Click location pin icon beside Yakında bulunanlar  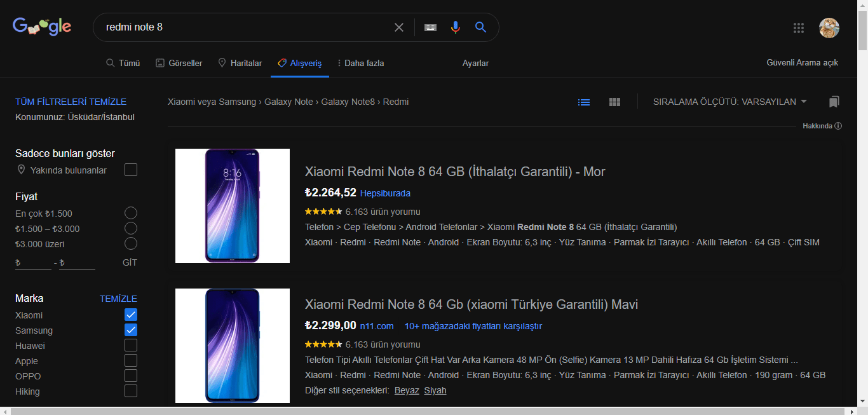(x=22, y=170)
